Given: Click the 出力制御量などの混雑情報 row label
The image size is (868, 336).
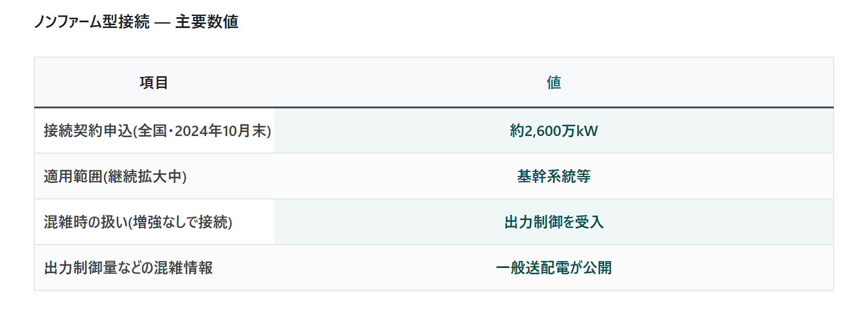Looking at the screenshot, I should point(128,268).
